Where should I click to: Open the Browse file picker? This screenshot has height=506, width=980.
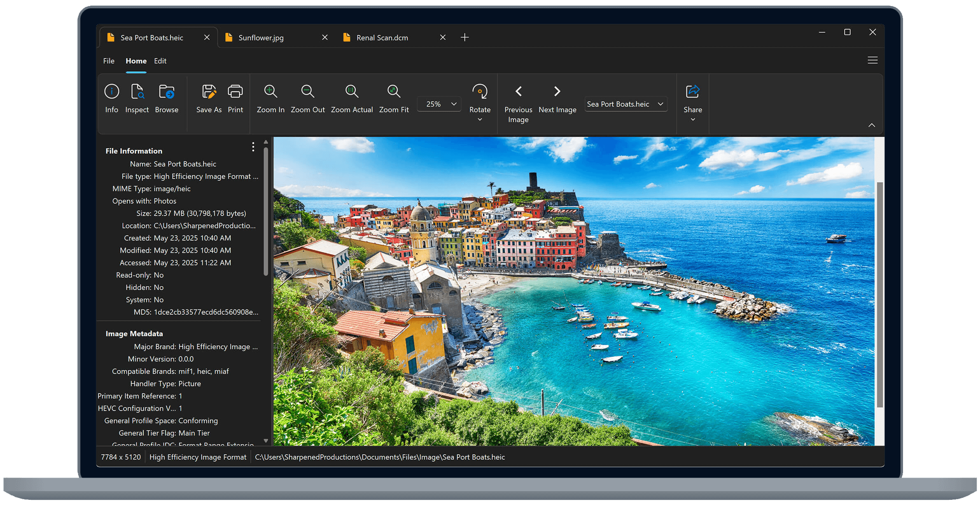pyautogui.click(x=167, y=99)
